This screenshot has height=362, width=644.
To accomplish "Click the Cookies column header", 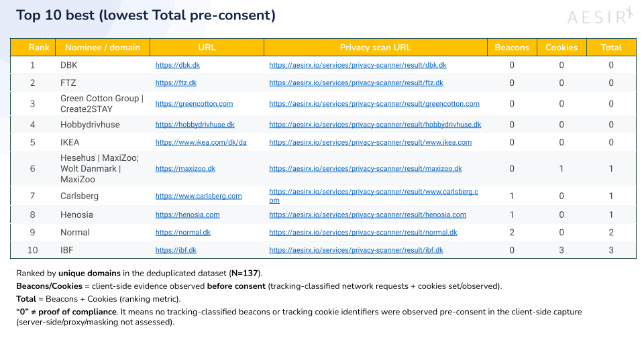I will click(561, 48).
